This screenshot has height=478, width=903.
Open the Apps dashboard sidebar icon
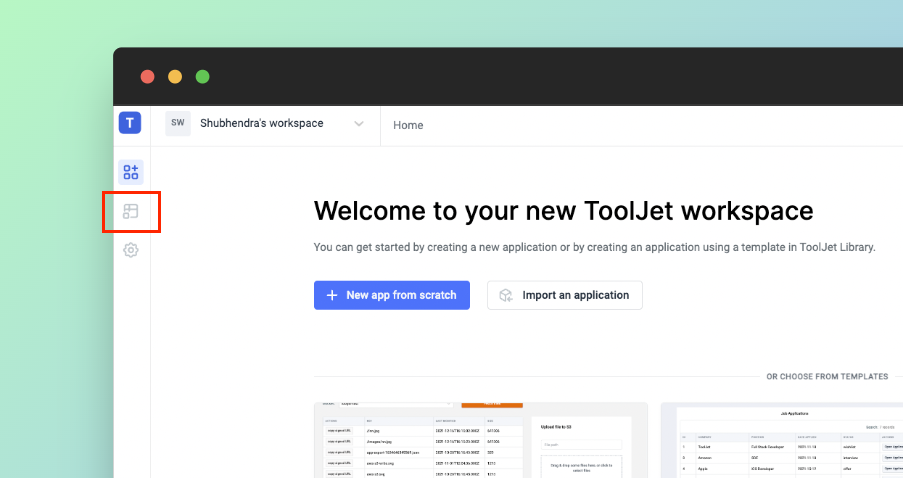131,172
